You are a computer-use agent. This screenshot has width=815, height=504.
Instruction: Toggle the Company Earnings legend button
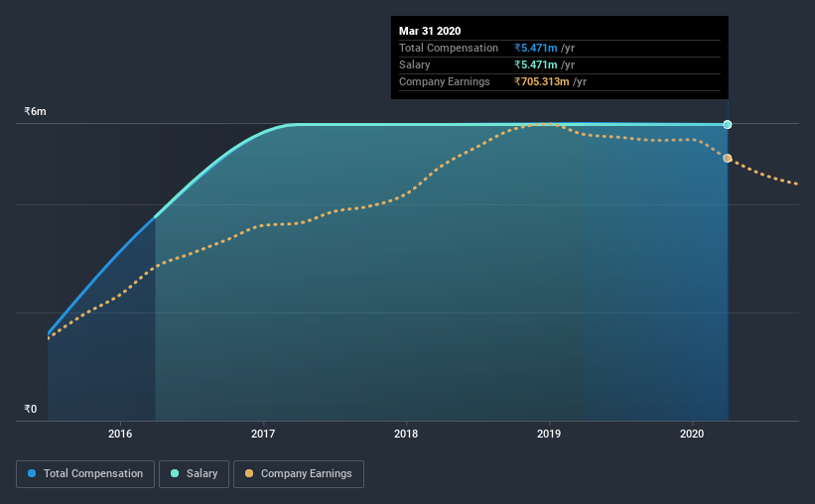[299, 474]
